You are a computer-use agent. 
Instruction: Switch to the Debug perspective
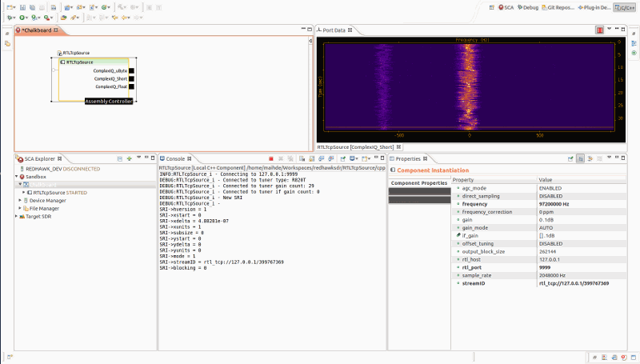tap(529, 7)
